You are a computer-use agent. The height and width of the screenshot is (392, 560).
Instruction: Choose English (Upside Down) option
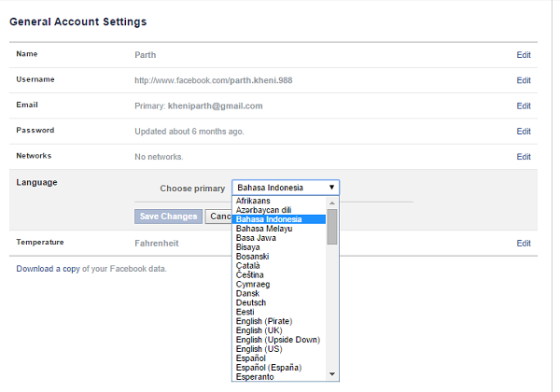278,340
